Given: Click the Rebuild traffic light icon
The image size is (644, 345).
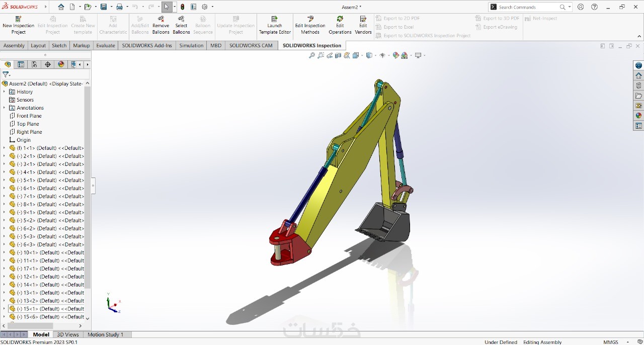Looking at the screenshot, I should pos(182,7).
